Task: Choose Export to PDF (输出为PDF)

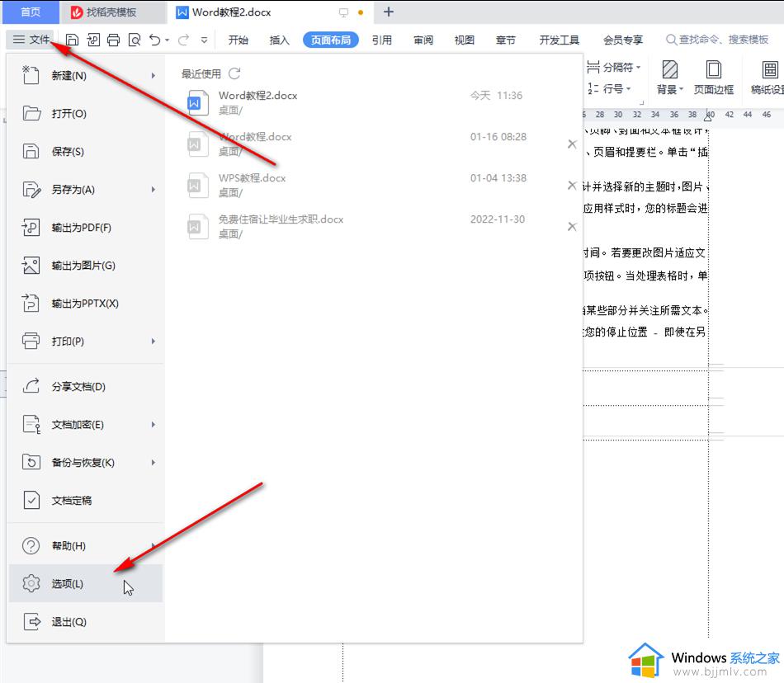Action: [x=81, y=228]
